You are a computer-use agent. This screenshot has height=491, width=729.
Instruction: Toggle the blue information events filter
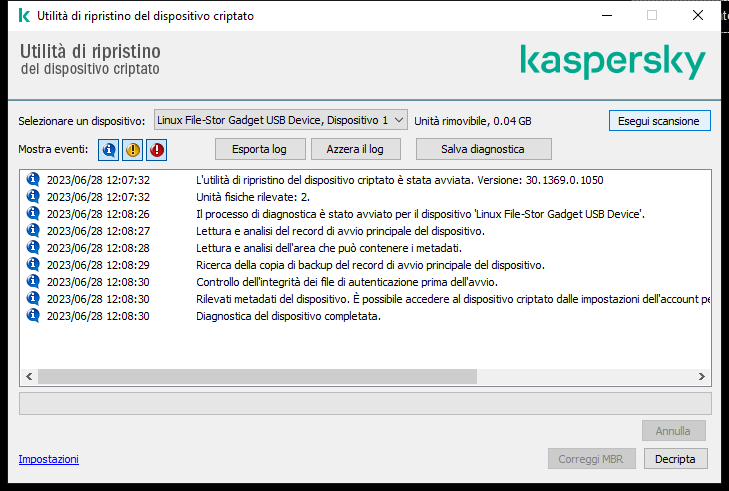pos(108,150)
